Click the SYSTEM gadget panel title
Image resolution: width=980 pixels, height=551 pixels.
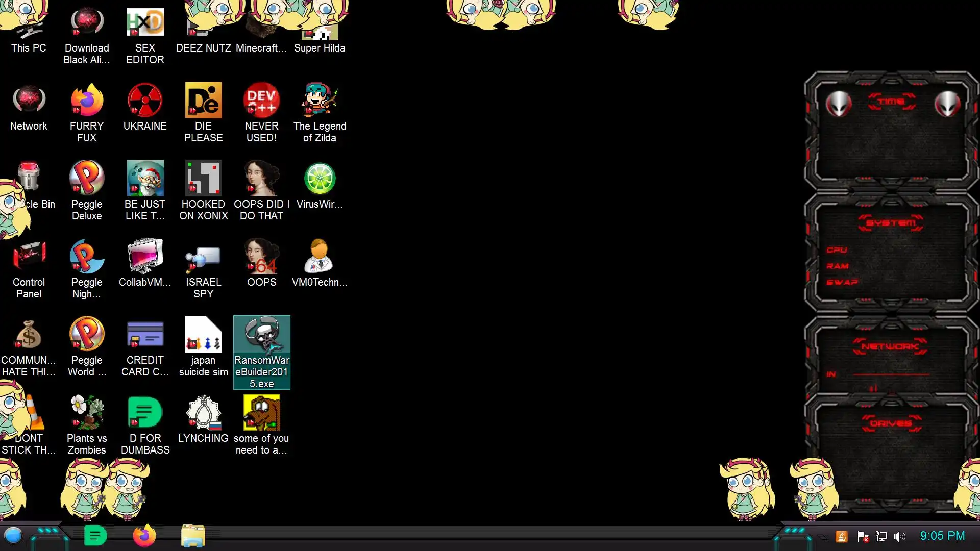[891, 223]
